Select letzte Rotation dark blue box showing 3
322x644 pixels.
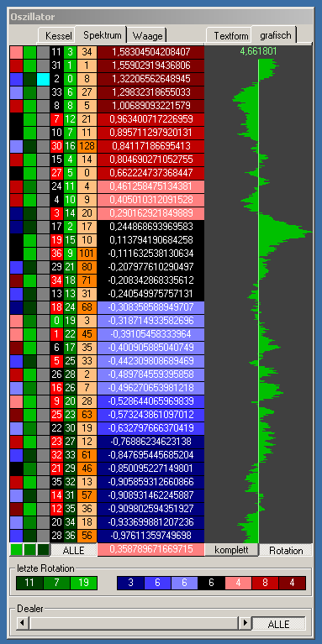(130, 583)
